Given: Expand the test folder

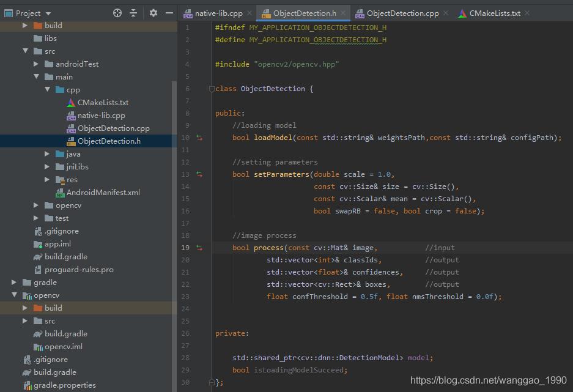Looking at the screenshot, I should pos(36,218).
